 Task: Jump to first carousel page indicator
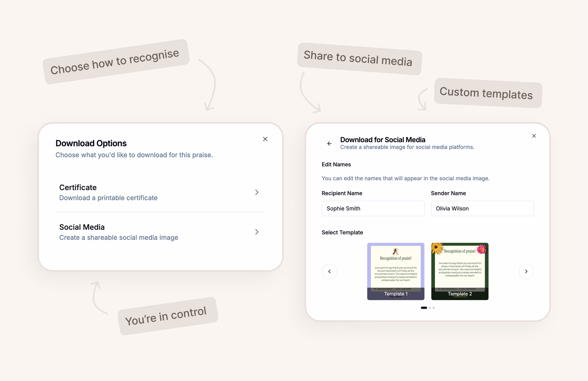tap(424, 308)
